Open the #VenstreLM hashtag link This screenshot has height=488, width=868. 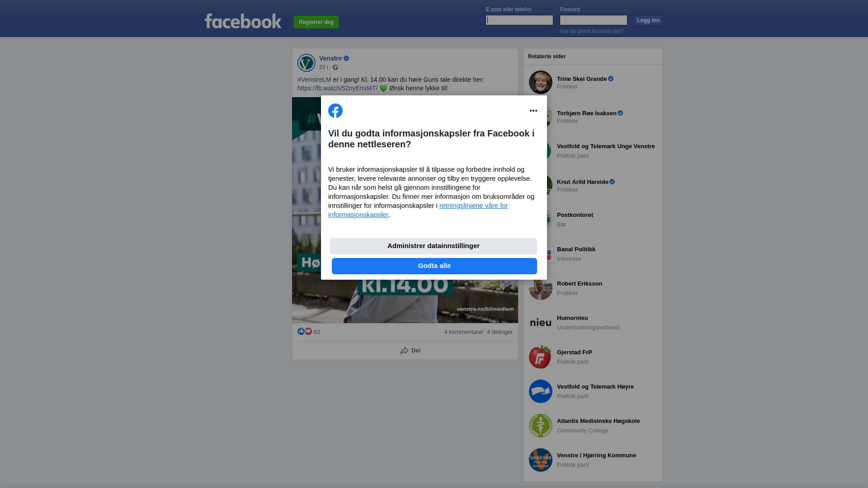click(x=314, y=80)
